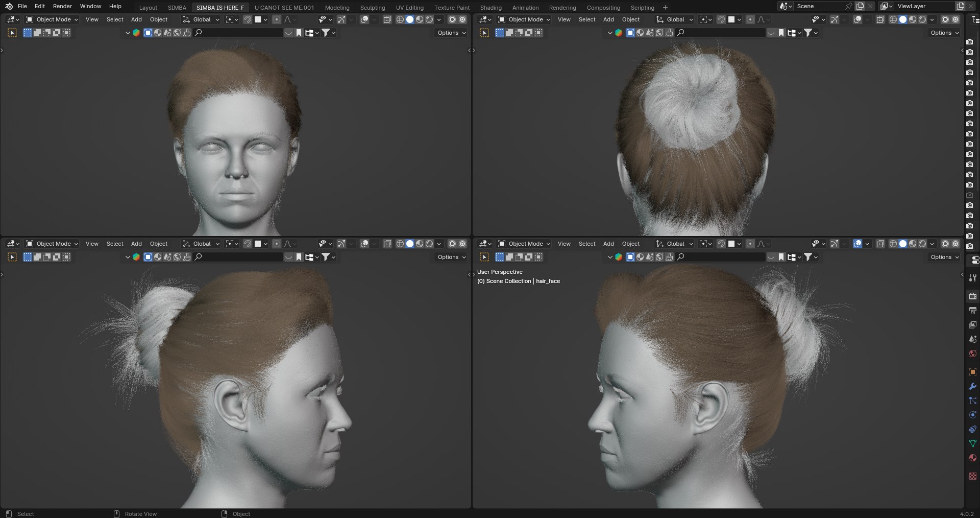This screenshot has width=980, height=518.
Task: Enable the disabled render camera toggle in outliner
Action: click(x=970, y=195)
